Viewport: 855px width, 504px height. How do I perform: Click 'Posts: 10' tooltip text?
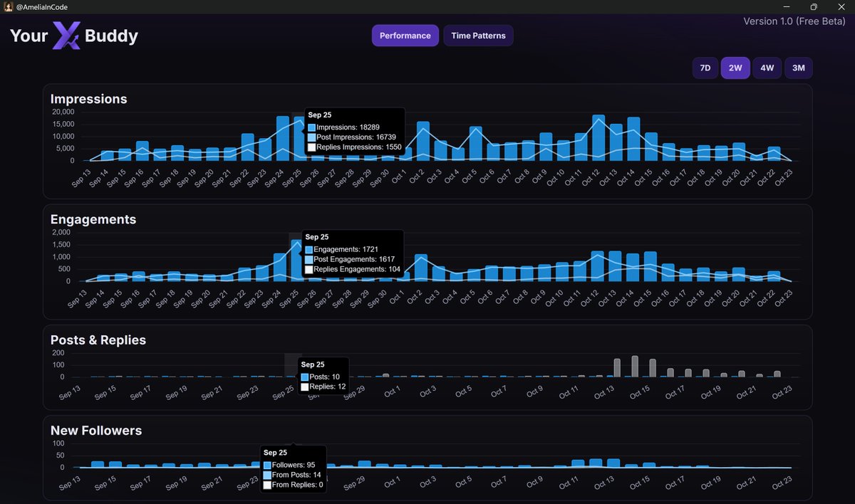click(325, 377)
